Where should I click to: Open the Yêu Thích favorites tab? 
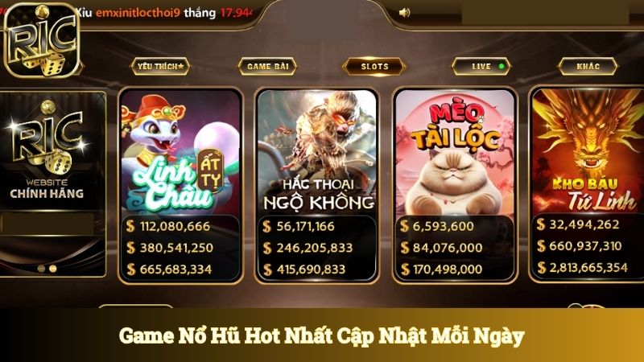(160, 66)
